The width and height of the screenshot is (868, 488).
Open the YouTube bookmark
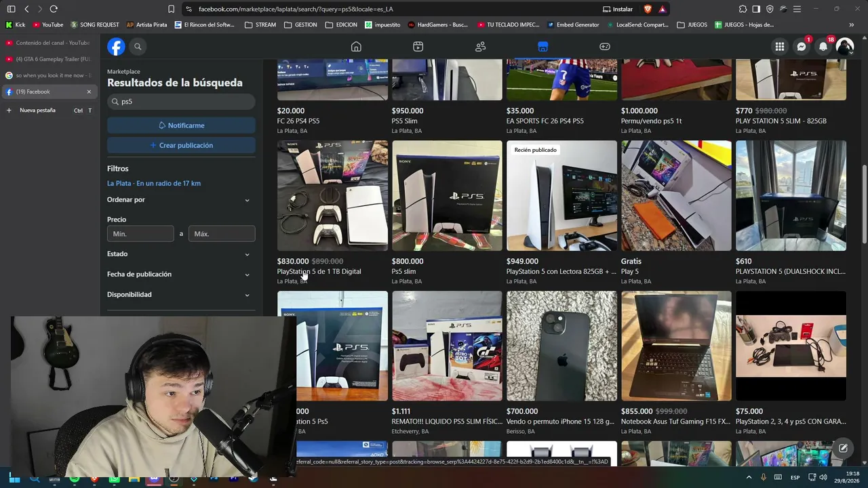pos(47,25)
